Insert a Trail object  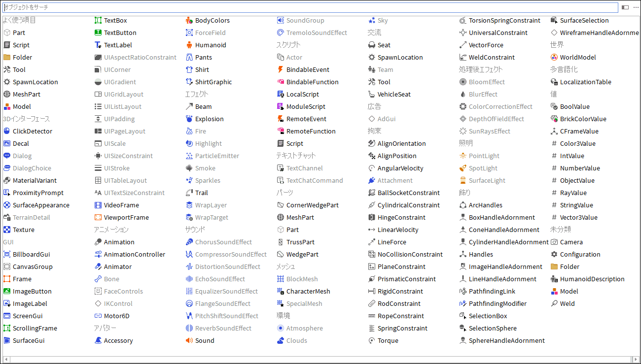(202, 193)
